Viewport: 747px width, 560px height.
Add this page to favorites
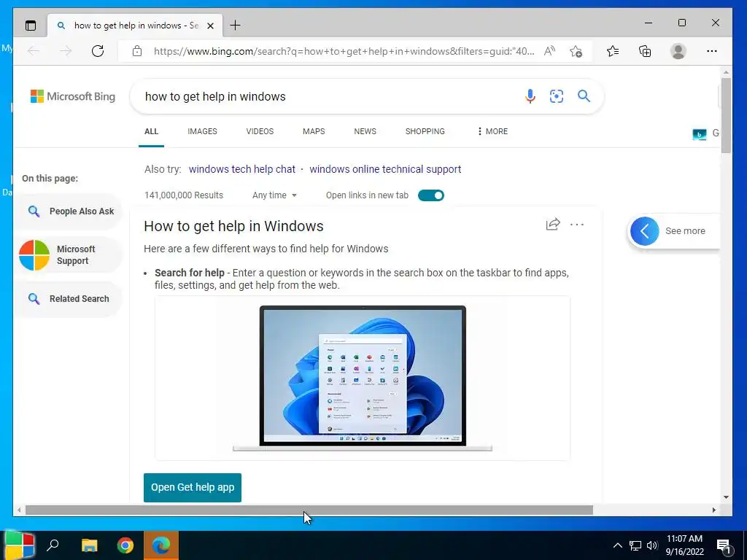point(576,51)
